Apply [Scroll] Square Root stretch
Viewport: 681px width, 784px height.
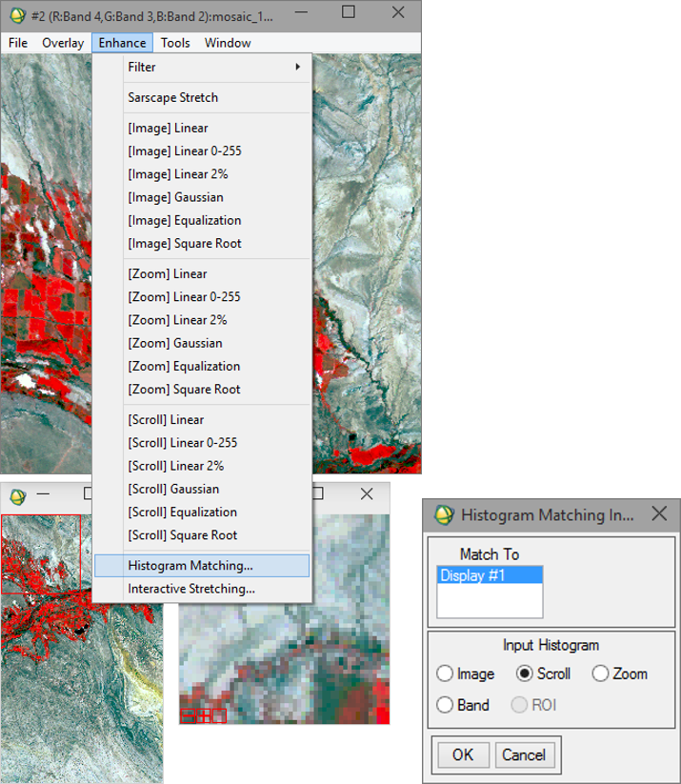202,535
